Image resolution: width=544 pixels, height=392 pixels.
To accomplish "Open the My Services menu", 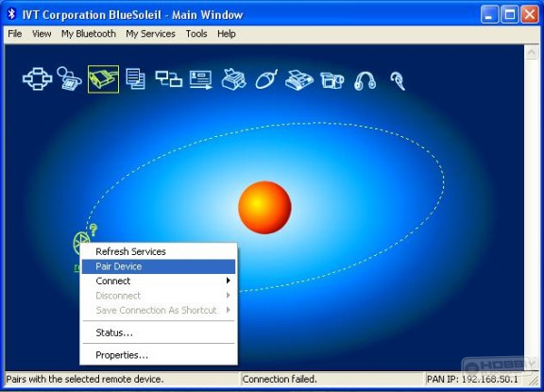I will tap(150, 34).
